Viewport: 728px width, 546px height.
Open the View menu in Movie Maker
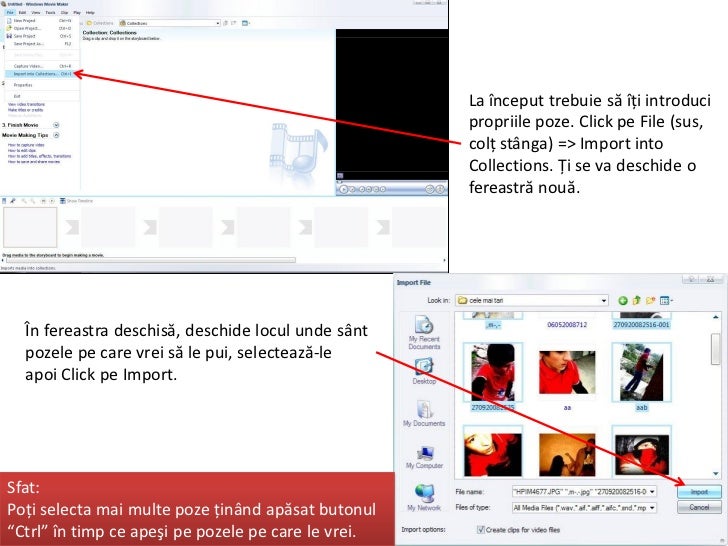(36, 13)
